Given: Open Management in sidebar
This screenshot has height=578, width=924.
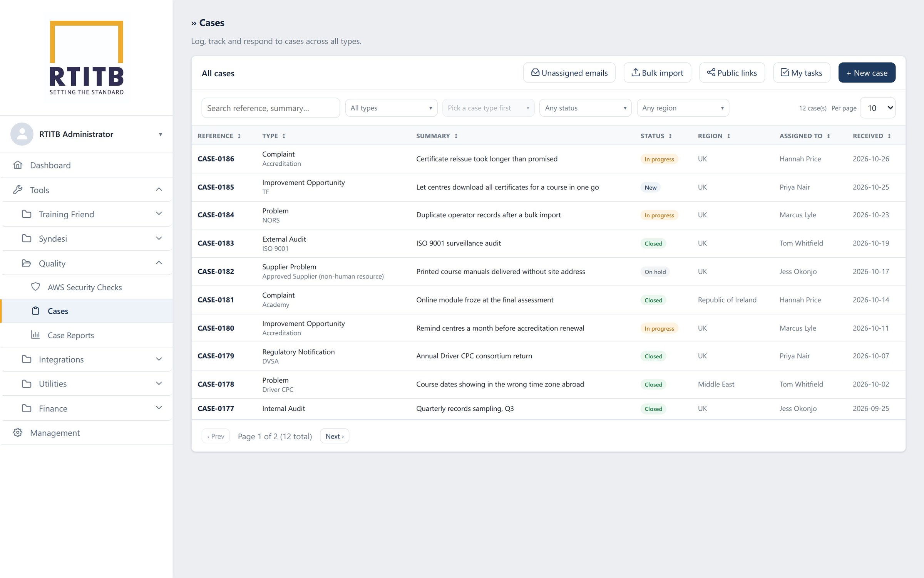Looking at the screenshot, I should click(x=87, y=433).
